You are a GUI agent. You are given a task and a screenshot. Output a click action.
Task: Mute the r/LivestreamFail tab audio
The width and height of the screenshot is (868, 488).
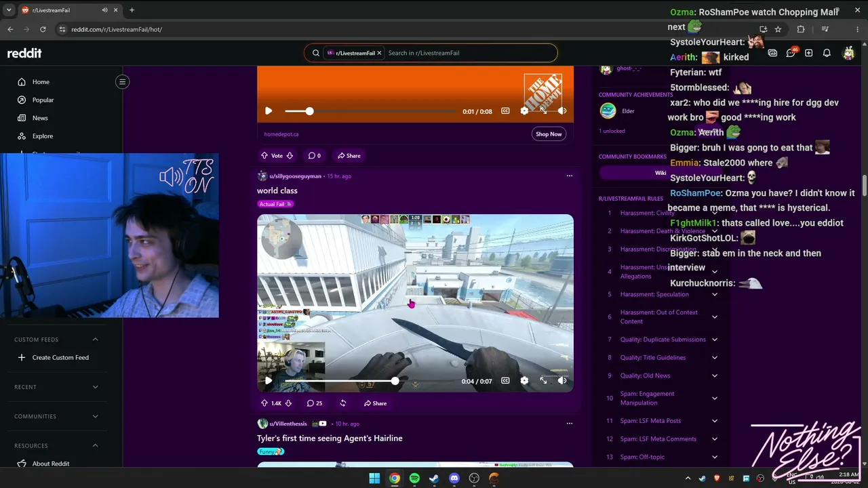pyautogui.click(x=104, y=10)
